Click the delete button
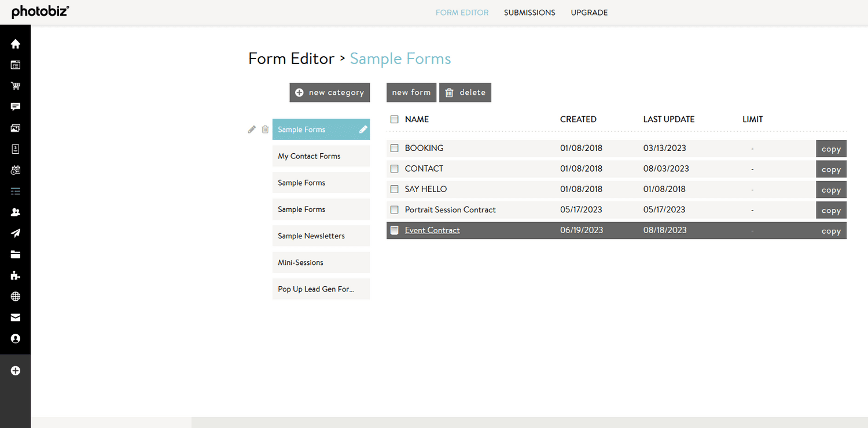868x428 pixels. click(465, 93)
